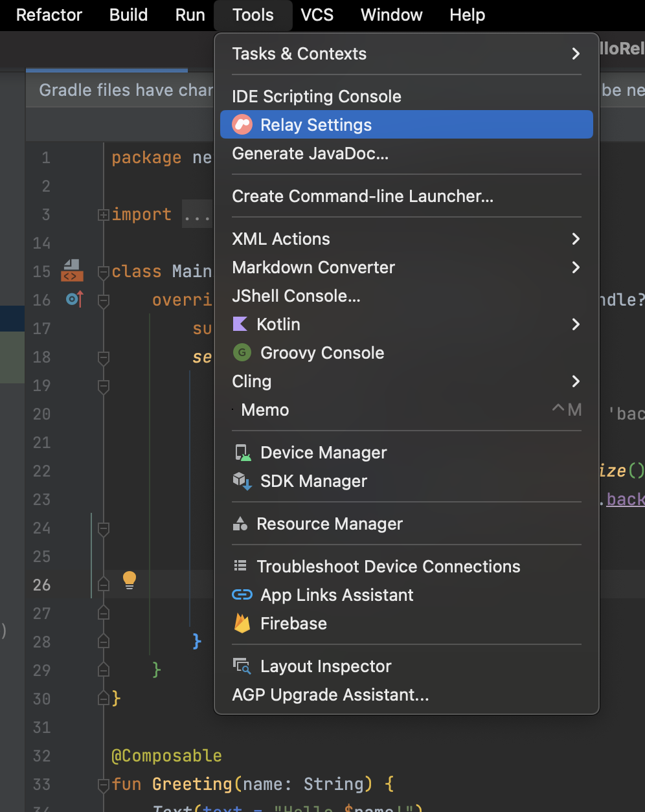Expand the folded import statements on line 3
This screenshot has height=812, width=645.
coord(103,214)
